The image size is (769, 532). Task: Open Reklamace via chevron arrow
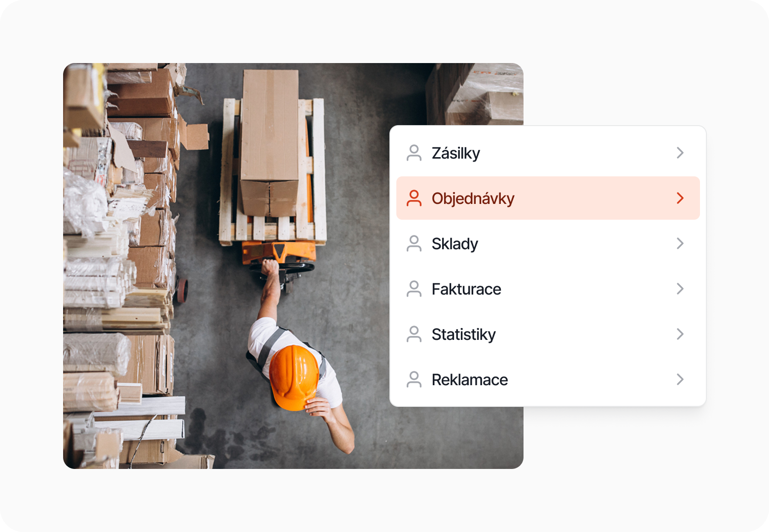click(680, 380)
